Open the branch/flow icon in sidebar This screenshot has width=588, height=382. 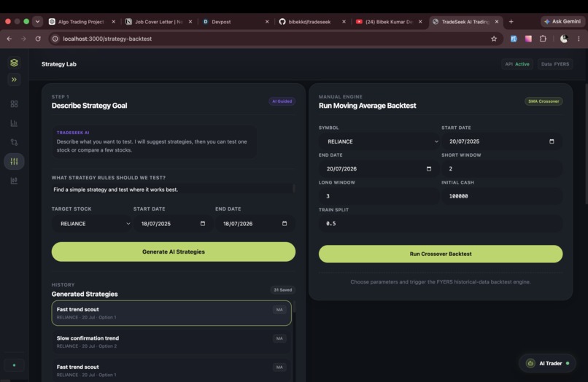[x=15, y=142]
